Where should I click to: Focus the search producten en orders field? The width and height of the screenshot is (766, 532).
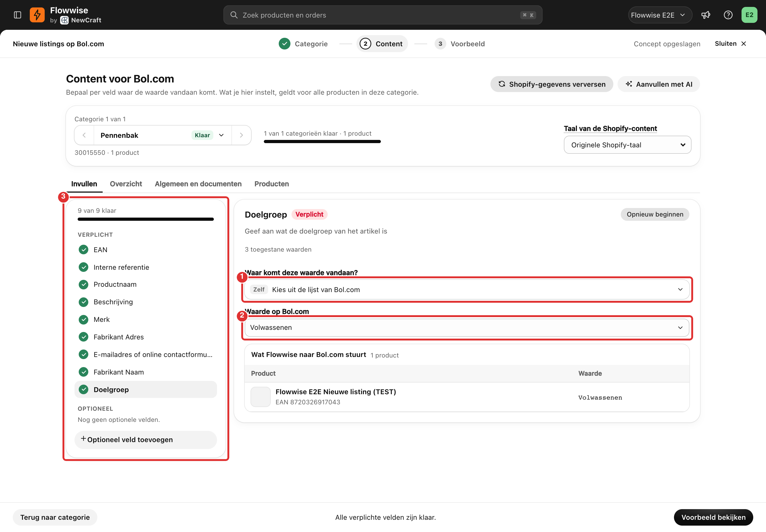point(383,15)
